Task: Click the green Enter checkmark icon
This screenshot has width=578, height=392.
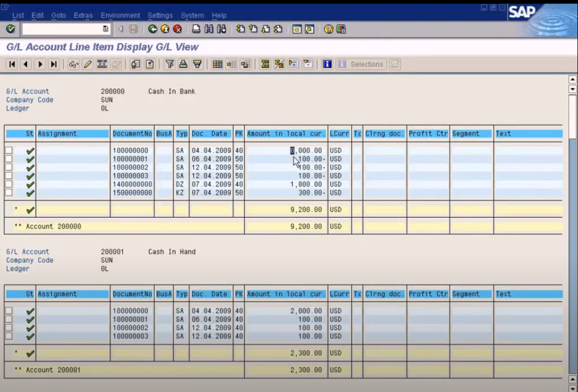Action: click(10, 29)
